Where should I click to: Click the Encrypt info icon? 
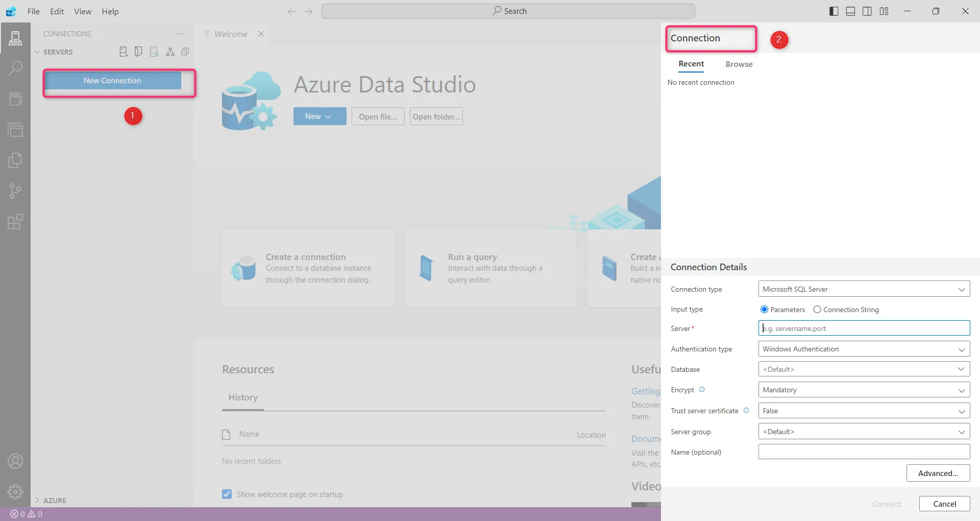(x=702, y=389)
